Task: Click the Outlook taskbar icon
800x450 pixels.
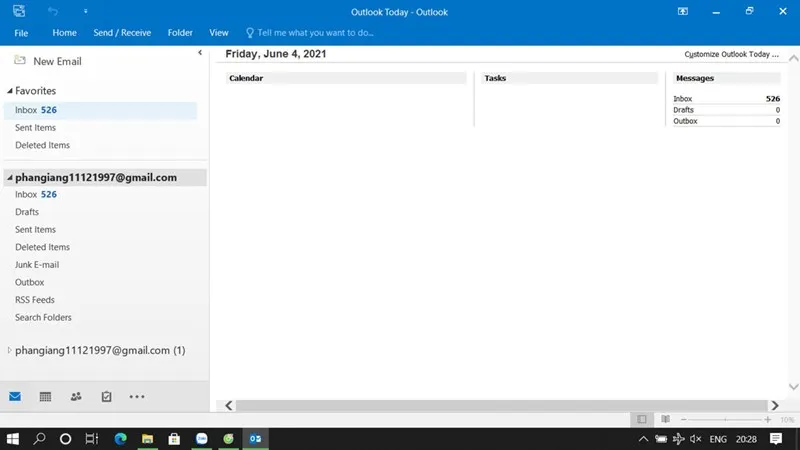Action: pyautogui.click(x=256, y=439)
